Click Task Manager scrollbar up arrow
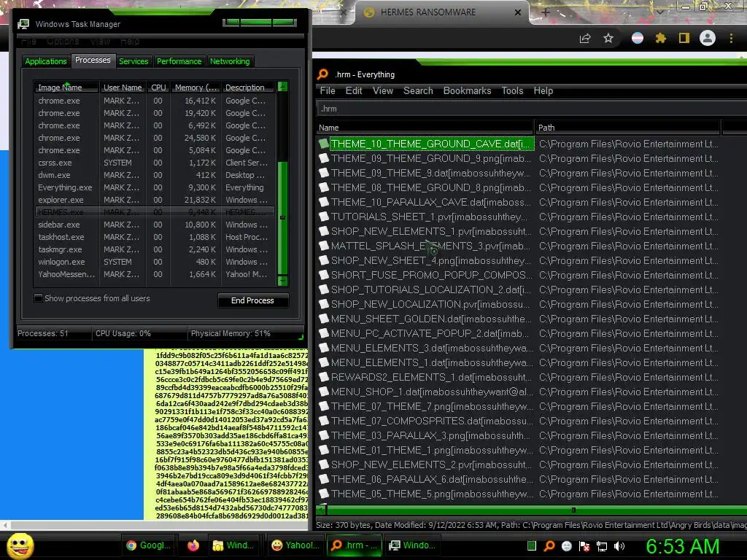The image size is (747, 560). click(x=282, y=87)
